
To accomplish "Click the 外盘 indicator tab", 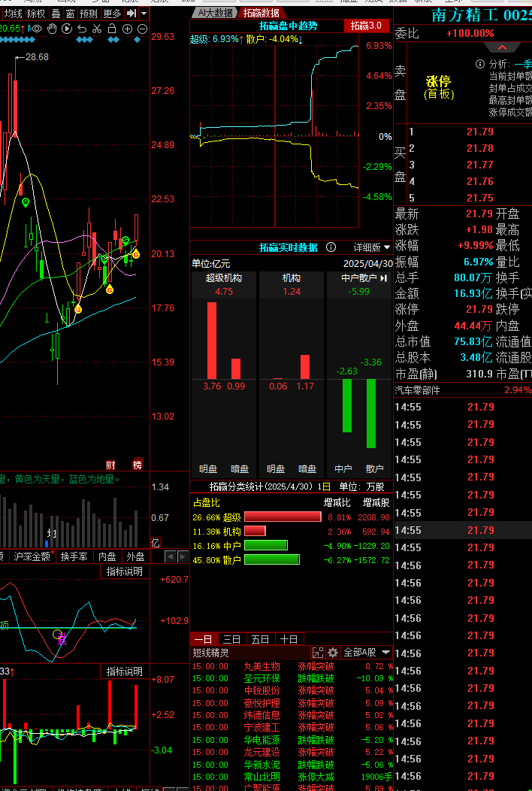I will pos(135,556).
